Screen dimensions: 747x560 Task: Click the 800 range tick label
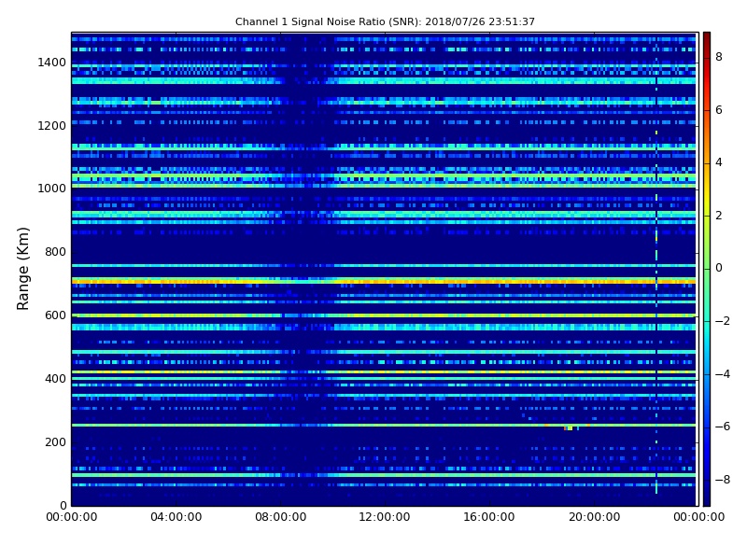55,252
